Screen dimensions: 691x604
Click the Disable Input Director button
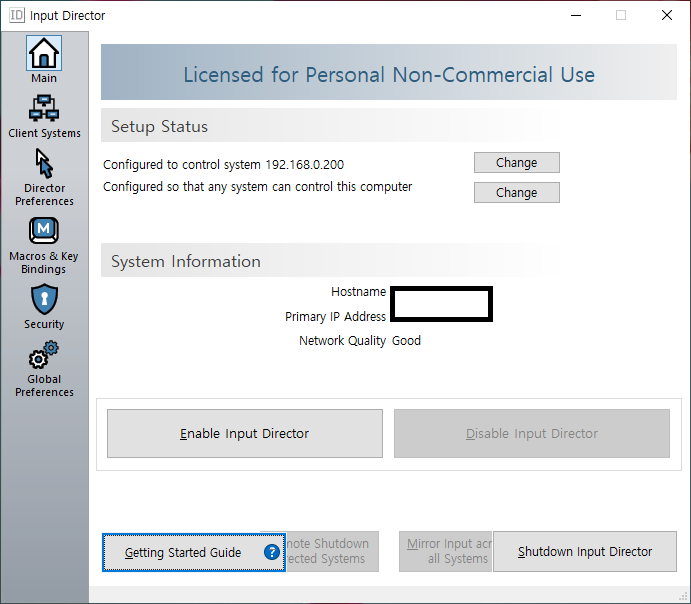(532, 434)
